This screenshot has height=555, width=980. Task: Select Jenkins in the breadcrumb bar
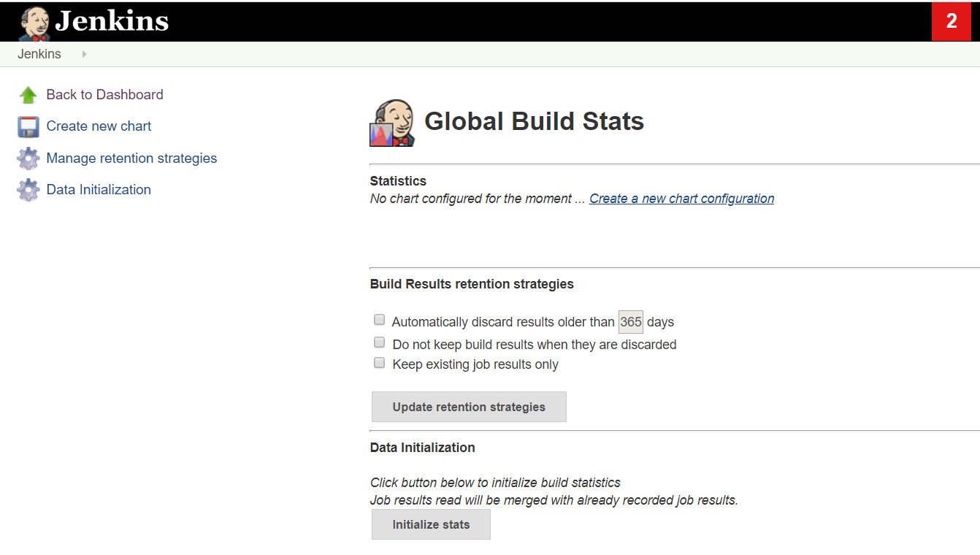[x=39, y=54]
